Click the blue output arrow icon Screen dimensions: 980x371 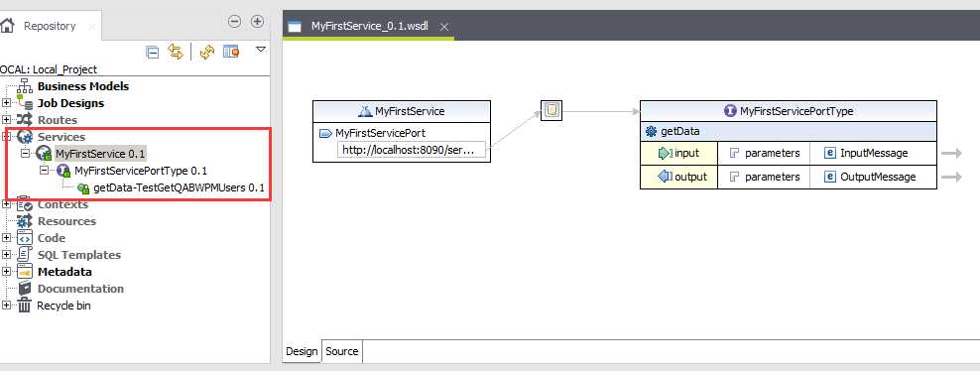click(665, 177)
